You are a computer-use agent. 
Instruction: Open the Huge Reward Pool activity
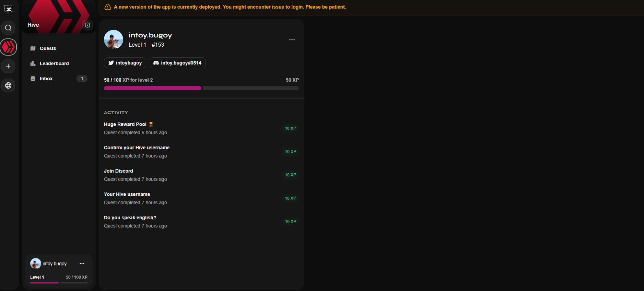tap(125, 124)
